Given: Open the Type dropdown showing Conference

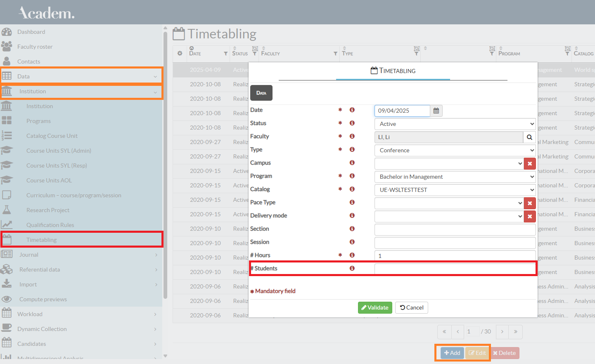Looking at the screenshot, I should coord(455,150).
